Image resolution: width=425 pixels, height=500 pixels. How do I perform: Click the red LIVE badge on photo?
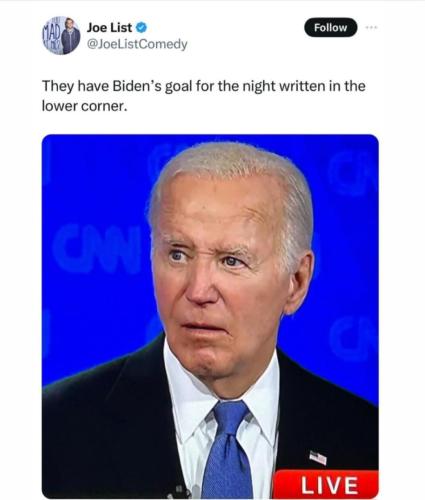point(326,484)
